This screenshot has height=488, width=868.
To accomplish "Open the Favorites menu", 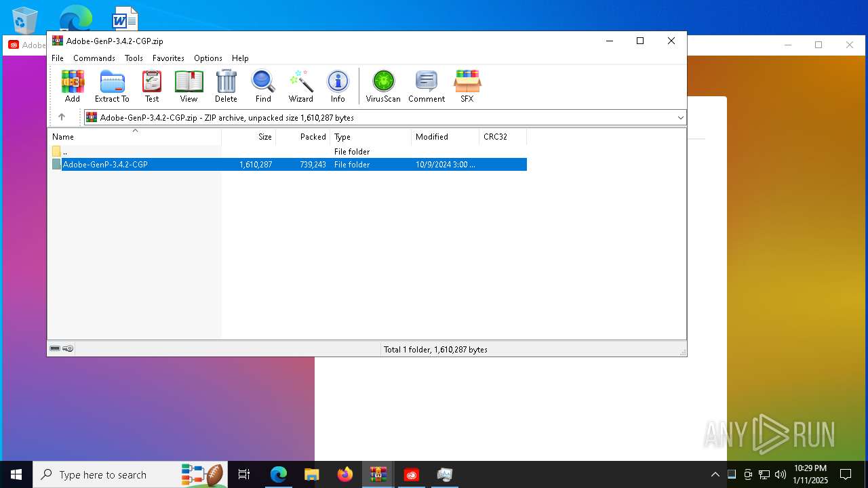I will click(x=168, y=58).
